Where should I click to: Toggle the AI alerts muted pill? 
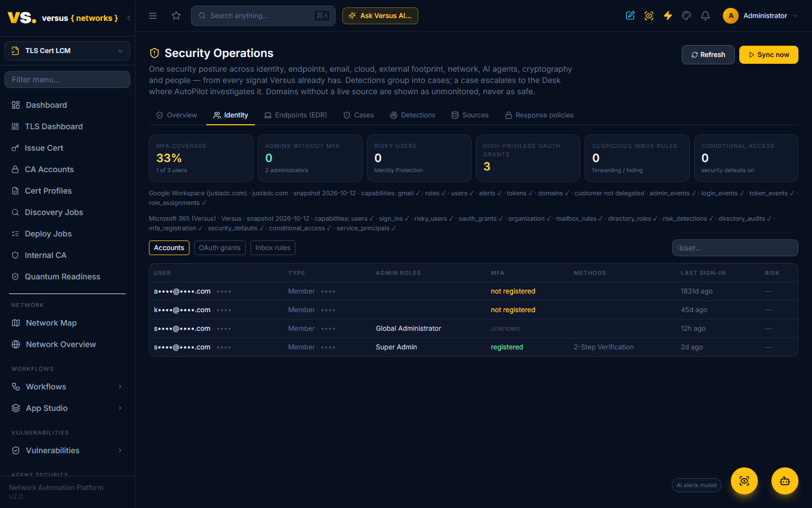coord(696,485)
